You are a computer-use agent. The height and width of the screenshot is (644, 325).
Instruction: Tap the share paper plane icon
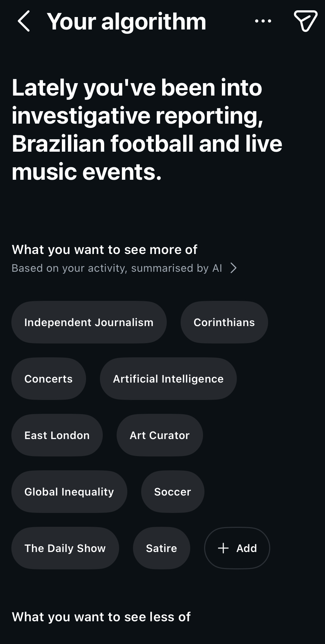pos(305,21)
